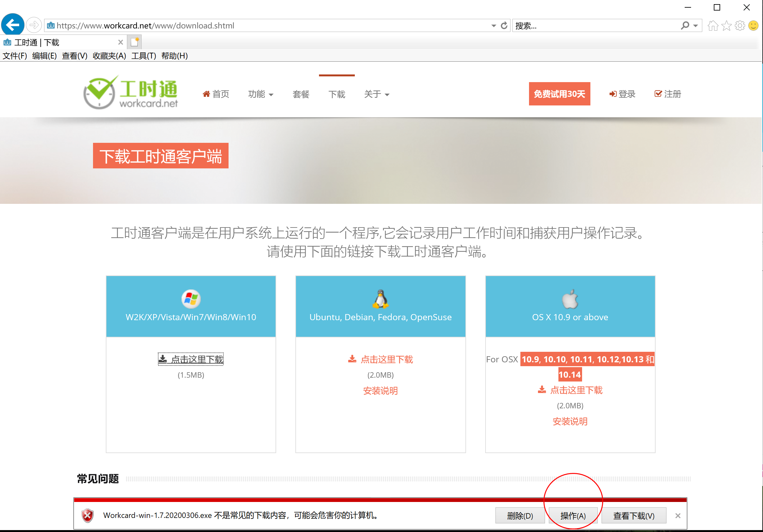This screenshot has height=532, width=763.
Task: Click the Linux penguin icon
Action: coord(380,298)
